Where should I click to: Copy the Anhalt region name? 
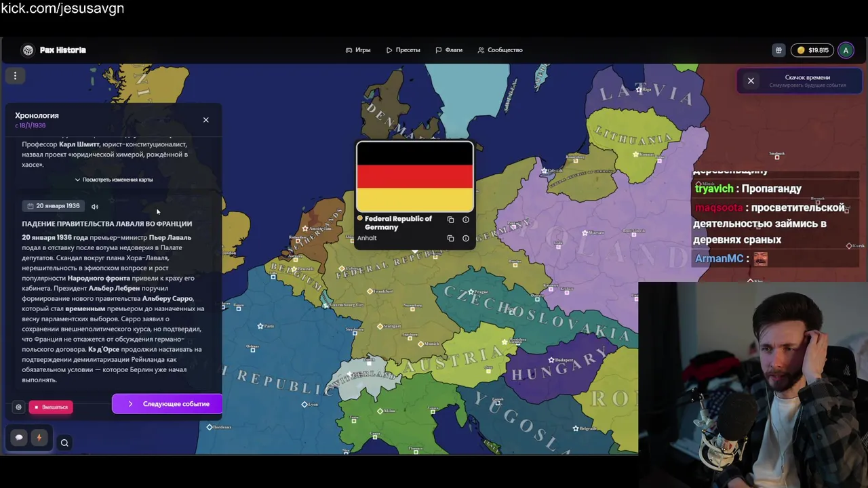[x=450, y=239]
